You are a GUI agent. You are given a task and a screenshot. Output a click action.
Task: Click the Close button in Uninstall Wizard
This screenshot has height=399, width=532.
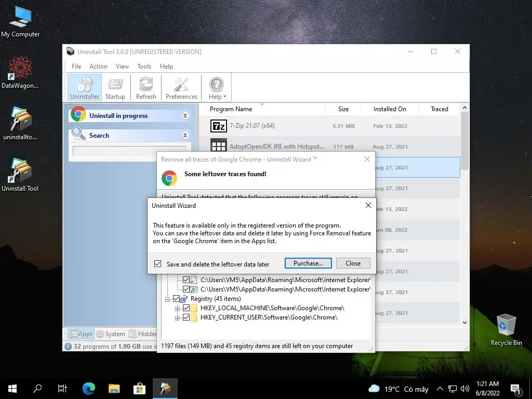[353, 263]
